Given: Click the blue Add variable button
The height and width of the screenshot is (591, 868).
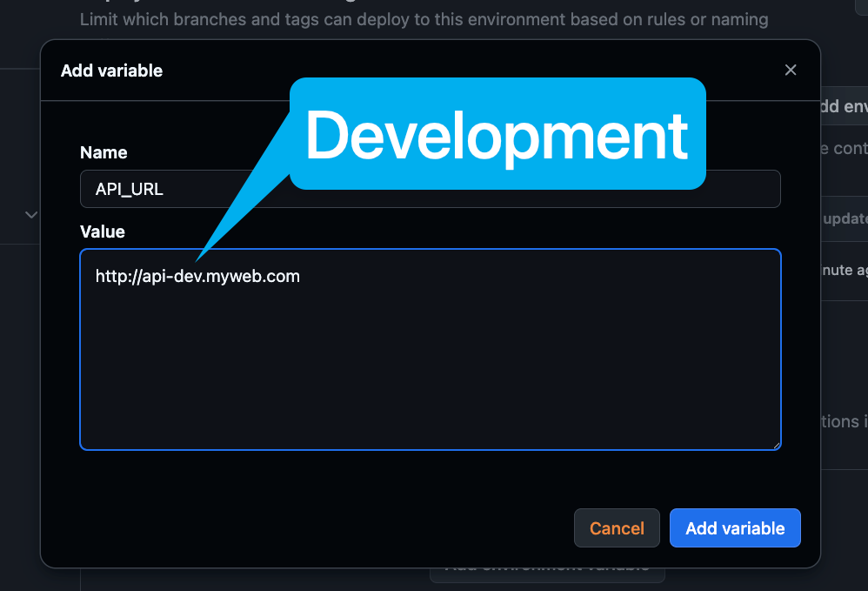Looking at the screenshot, I should (x=735, y=528).
